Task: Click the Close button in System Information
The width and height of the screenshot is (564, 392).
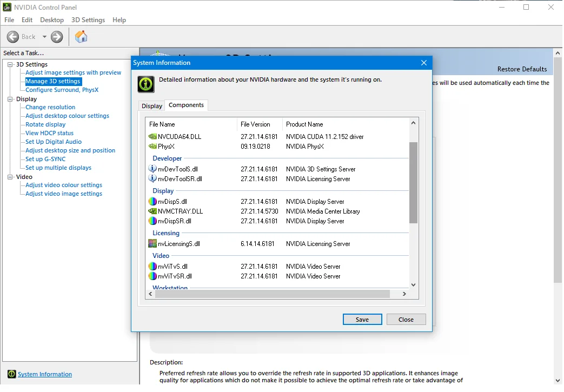Action: click(x=406, y=320)
